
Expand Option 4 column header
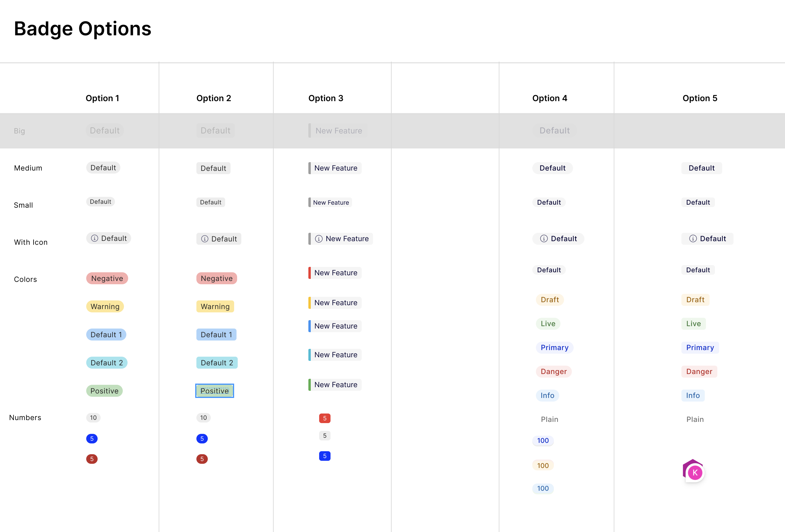coord(549,97)
